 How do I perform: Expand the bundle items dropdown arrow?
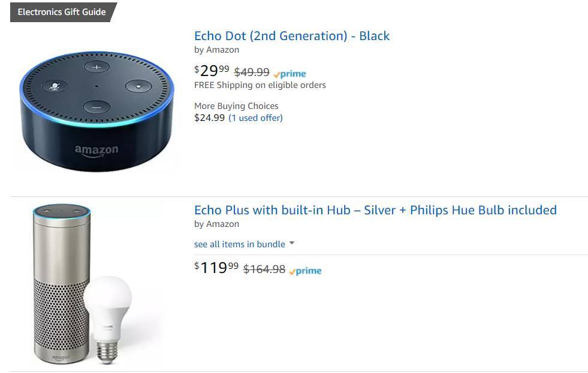tap(292, 243)
